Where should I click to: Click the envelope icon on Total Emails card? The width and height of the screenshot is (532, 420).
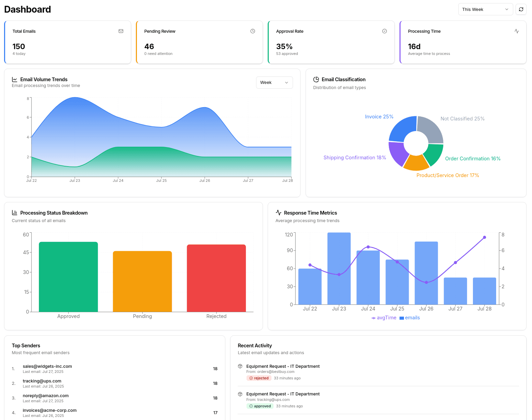[121, 31]
